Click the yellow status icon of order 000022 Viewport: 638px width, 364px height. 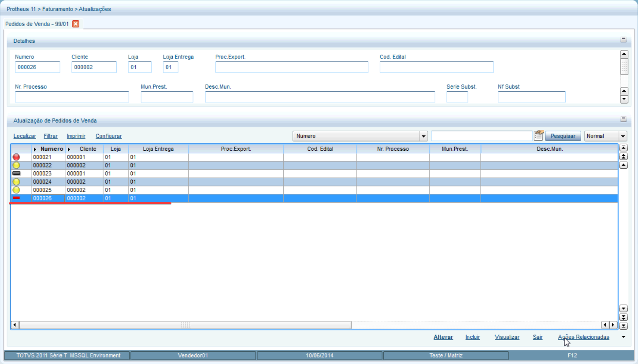pos(17,165)
